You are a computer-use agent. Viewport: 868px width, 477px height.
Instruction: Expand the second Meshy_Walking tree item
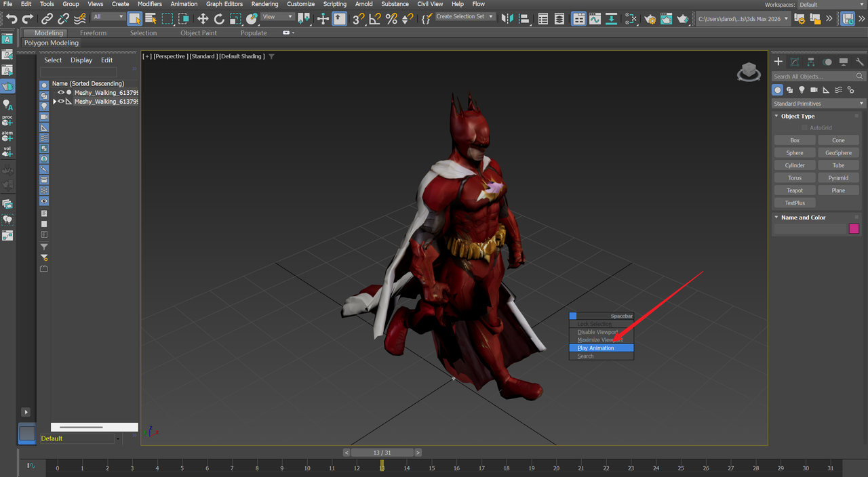click(54, 102)
